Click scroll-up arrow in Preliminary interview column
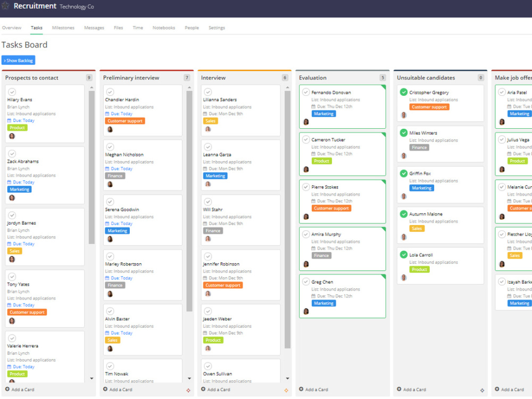Screen dimensions: 532x399 [x=189, y=88]
